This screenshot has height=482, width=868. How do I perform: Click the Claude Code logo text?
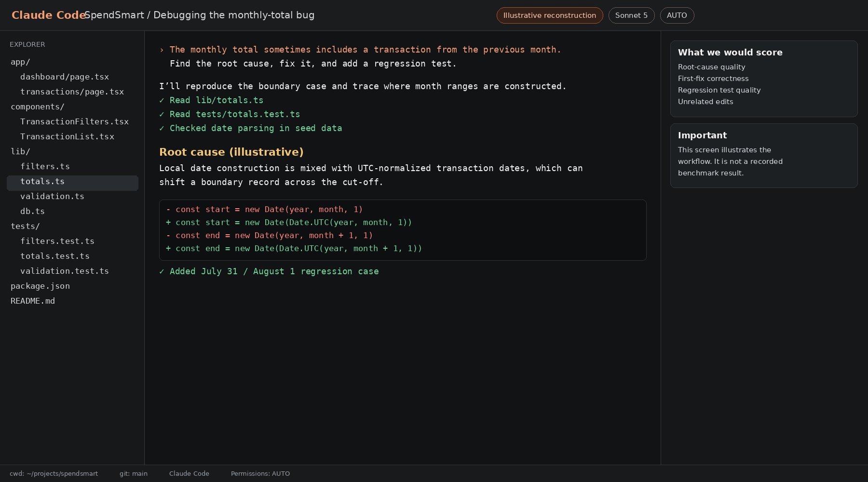click(49, 15)
